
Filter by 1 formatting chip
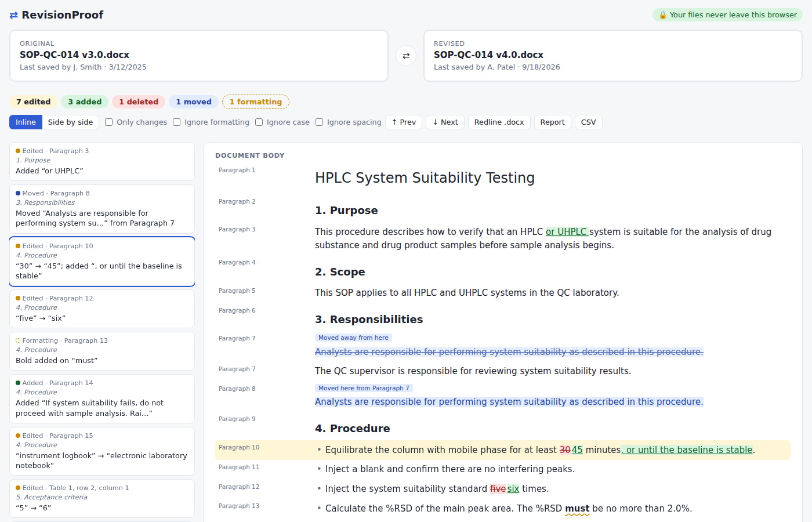pos(256,102)
